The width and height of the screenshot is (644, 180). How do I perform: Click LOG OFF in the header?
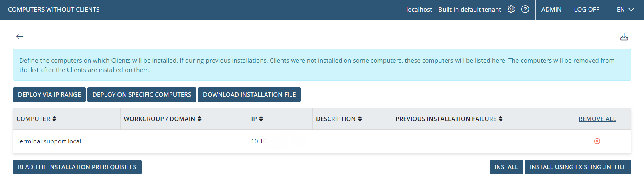point(586,10)
